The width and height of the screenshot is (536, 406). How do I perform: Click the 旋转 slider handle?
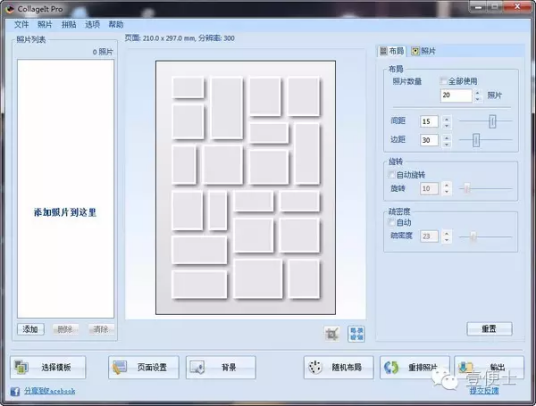coord(467,188)
